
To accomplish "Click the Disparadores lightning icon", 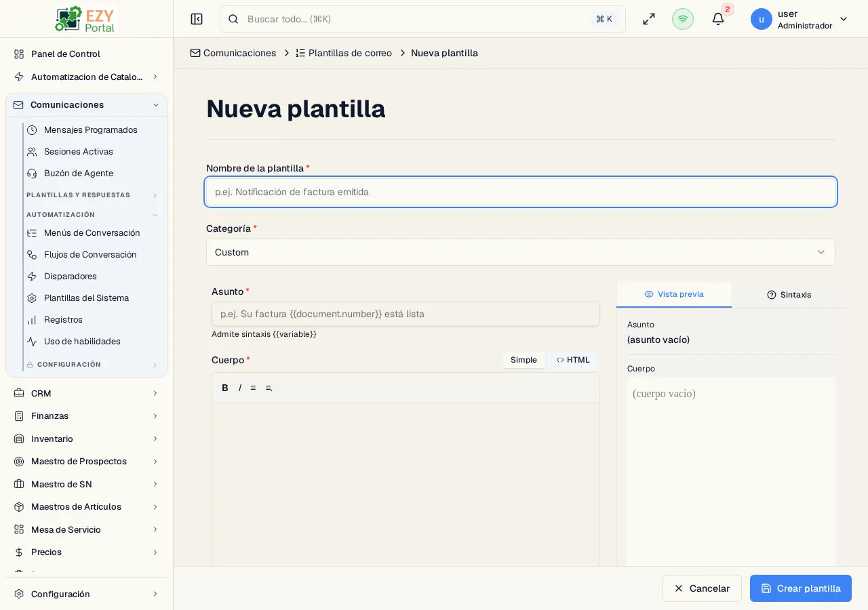I will [32, 276].
